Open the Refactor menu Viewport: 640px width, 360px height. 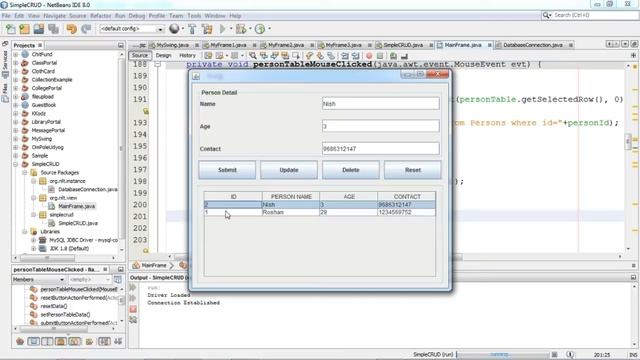pos(100,16)
